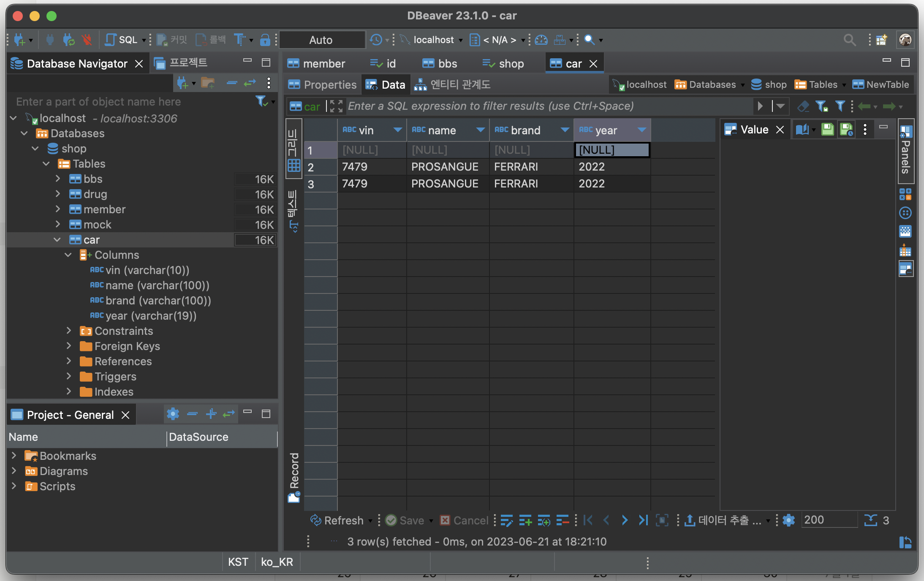Click the new connection plug icon

[19, 40]
